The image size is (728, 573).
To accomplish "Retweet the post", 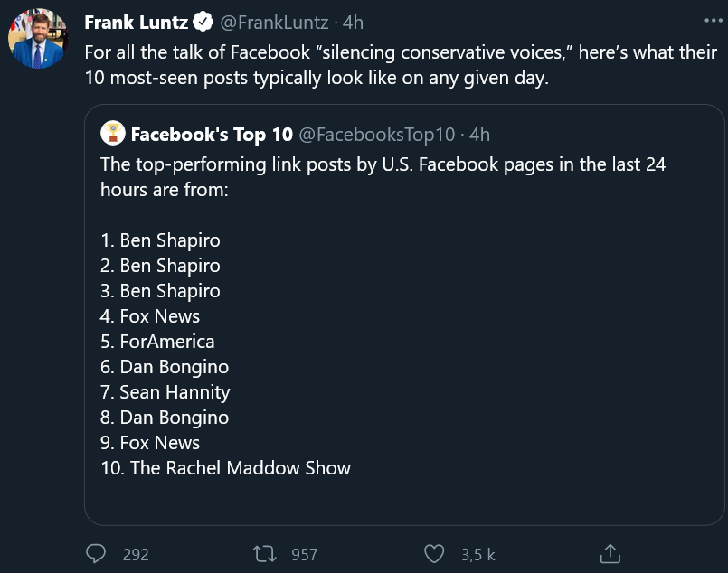I will tap(264, 554).
